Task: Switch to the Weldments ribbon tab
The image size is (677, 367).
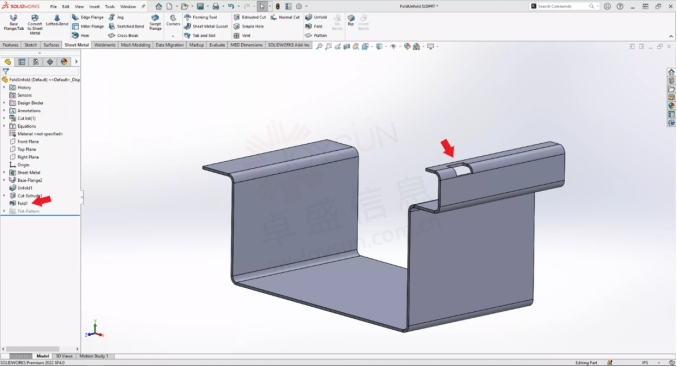Action: pyautogui.click(x=104, y=45)
